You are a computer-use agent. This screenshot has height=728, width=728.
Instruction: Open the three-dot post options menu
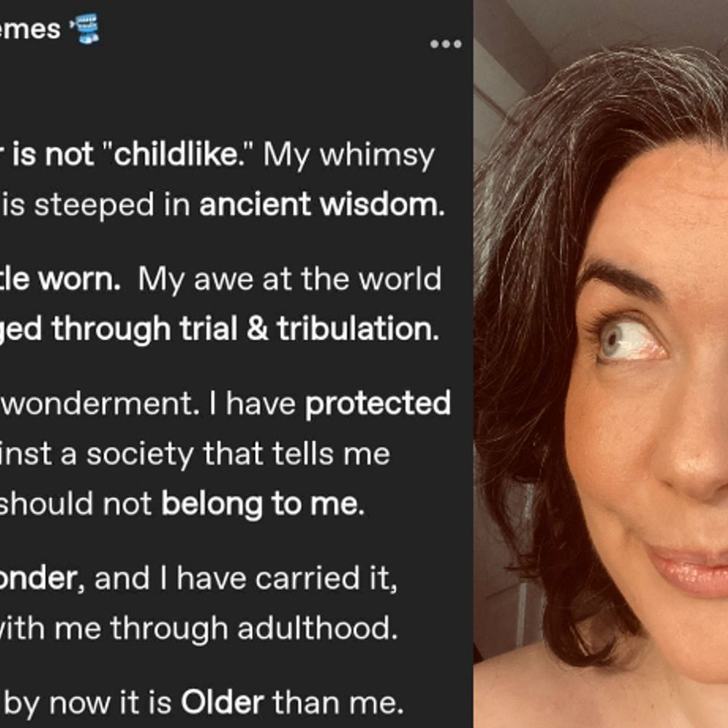click(x=446, y=44)
